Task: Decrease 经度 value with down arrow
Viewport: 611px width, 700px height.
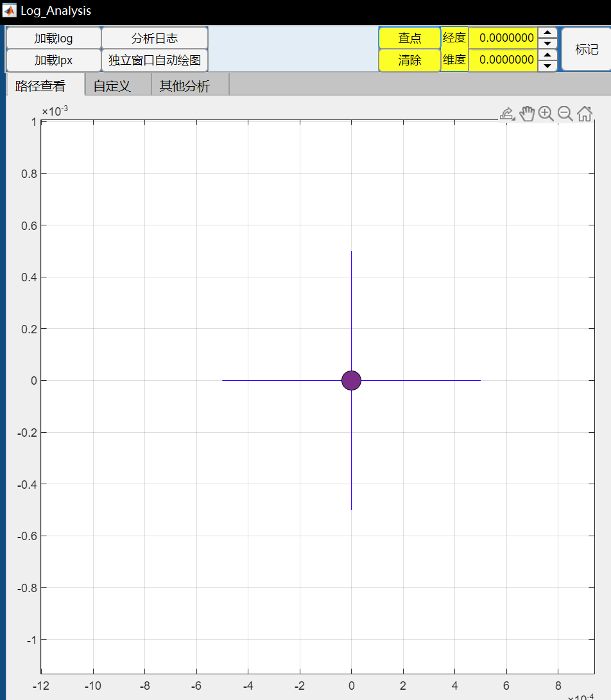Action: (x=547, y=44)
